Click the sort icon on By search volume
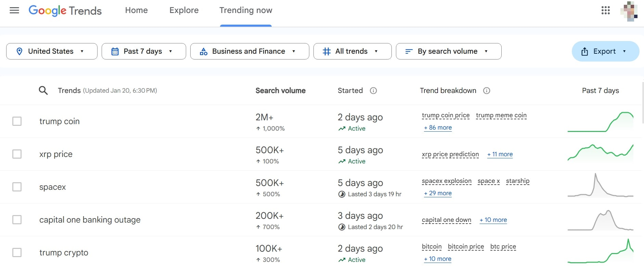644x266 pixels. [409, 51]
